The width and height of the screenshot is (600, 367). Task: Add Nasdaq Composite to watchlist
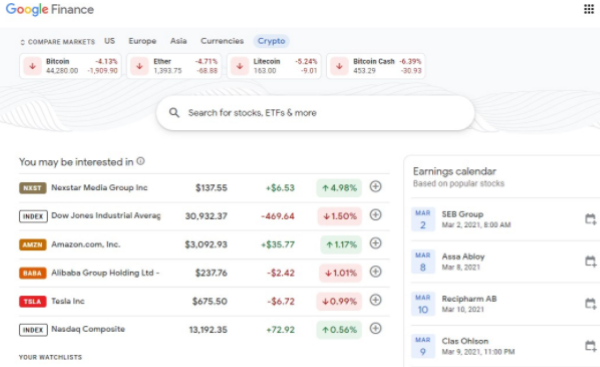click(x=375, y=328)
